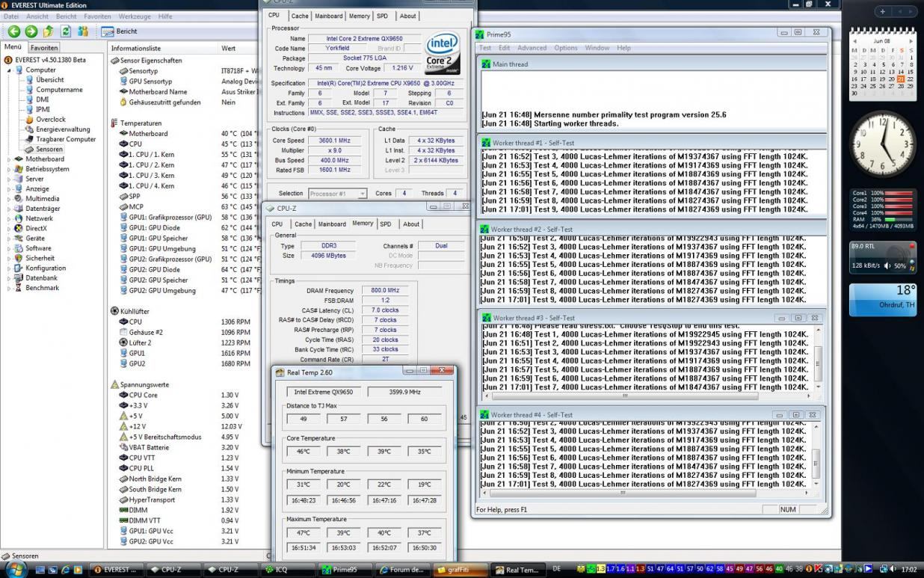
Task: Open the Advanced menu in Prime95
Action: pos(532,48)
